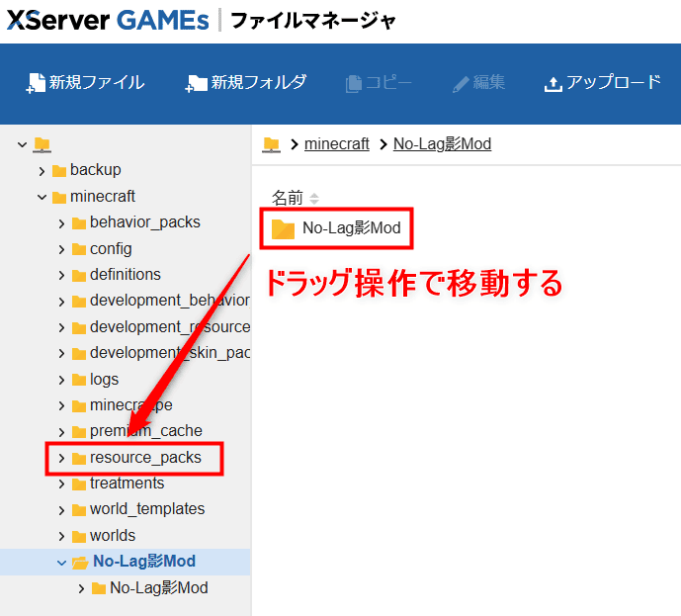Select the logs folder in sidebar
Screen dimensions: 681x616
[x=104, y=380]
